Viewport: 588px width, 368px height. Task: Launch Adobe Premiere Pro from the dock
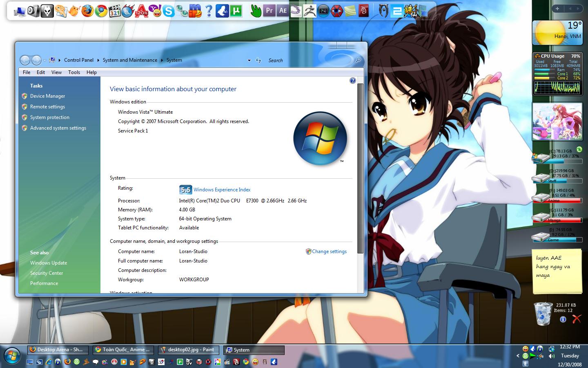point(269,11)
